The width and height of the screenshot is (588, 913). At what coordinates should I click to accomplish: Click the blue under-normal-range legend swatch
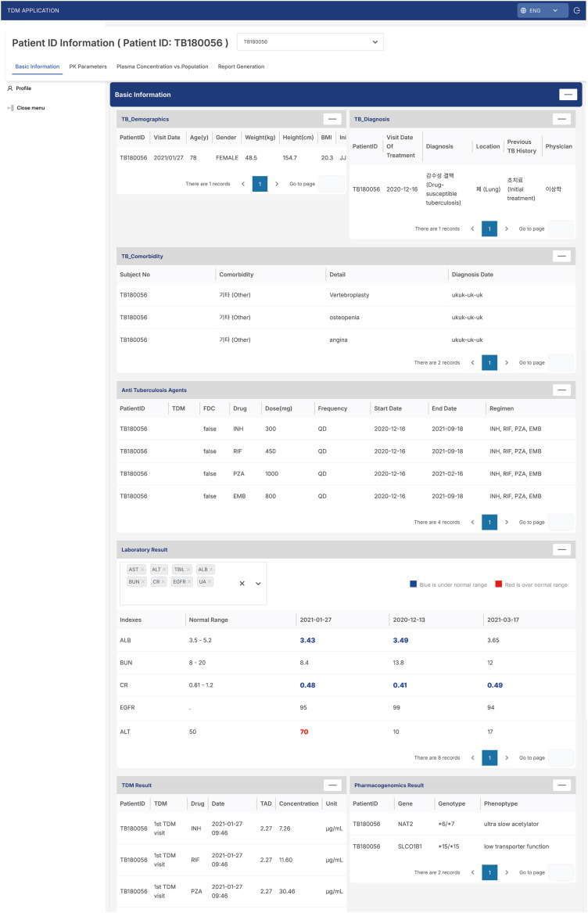[414, 584]
